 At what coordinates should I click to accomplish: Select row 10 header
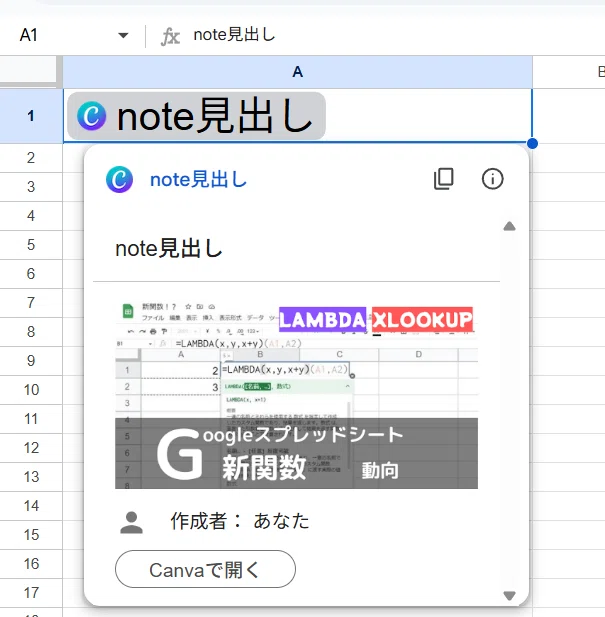(31, 390)
